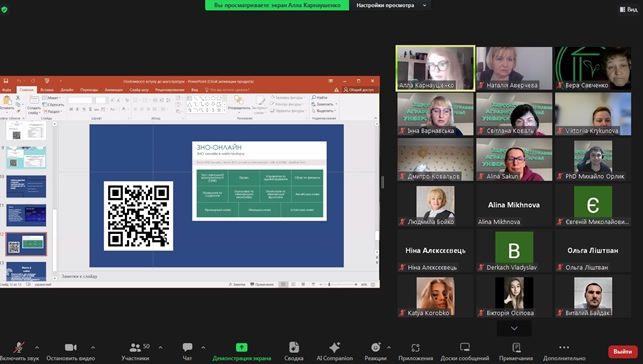Click the green encryption shield icon
This screenshot has width=643, height=364.
[4, 9]
